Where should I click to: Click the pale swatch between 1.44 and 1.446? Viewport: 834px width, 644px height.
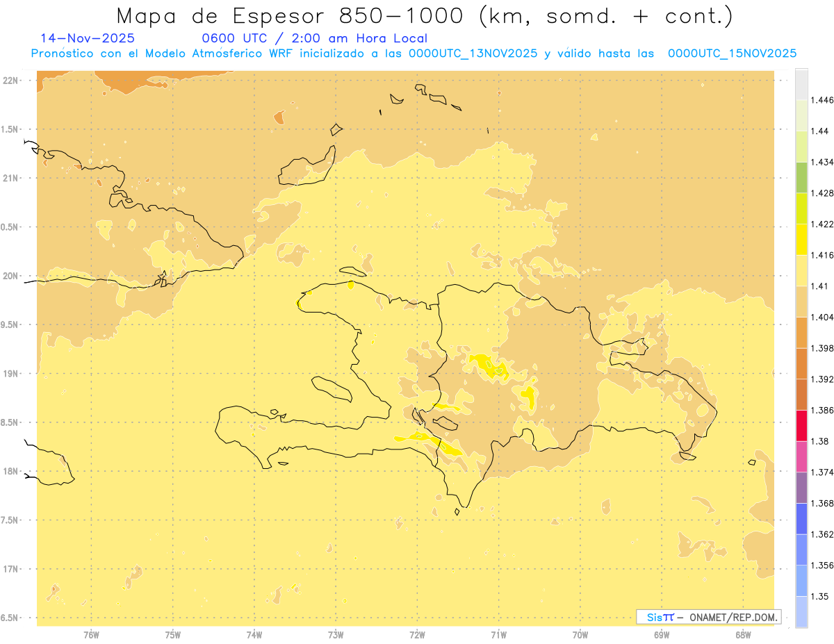tap(801, 115)
